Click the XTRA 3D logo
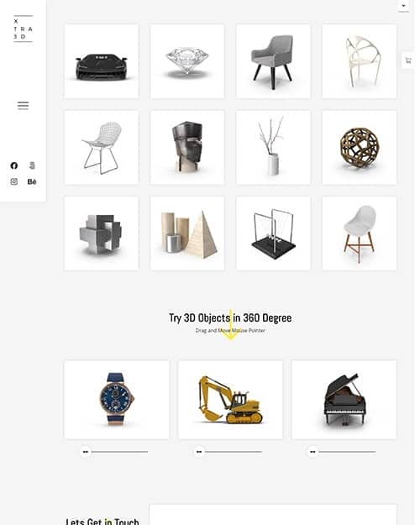This screenshot has width=420, height=525. point(24,29)
